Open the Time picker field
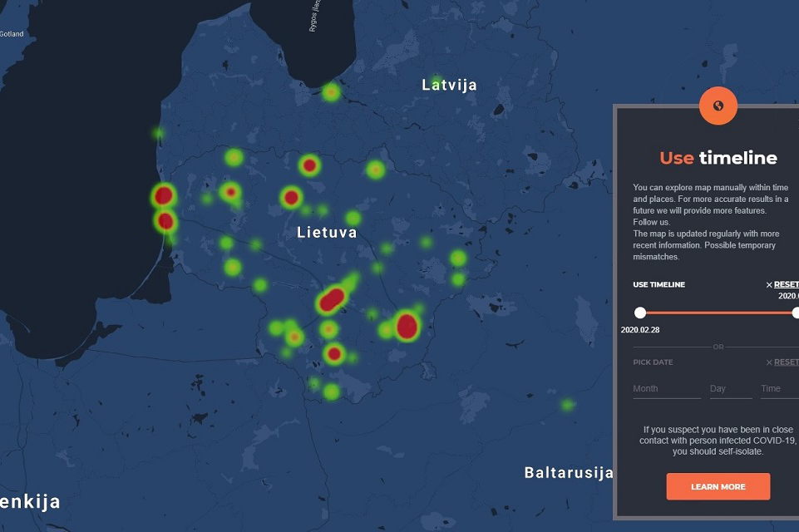 coord(778,389)
